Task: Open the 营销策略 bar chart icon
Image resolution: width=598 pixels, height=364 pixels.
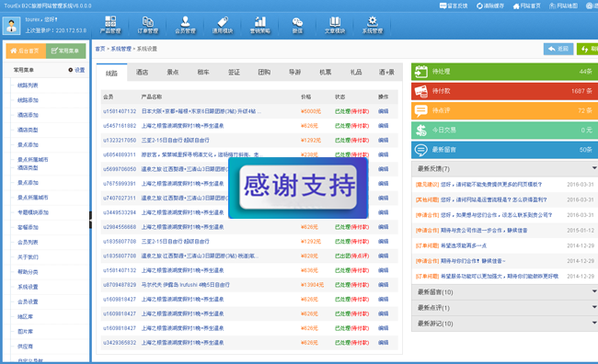Action: (260, 25)
